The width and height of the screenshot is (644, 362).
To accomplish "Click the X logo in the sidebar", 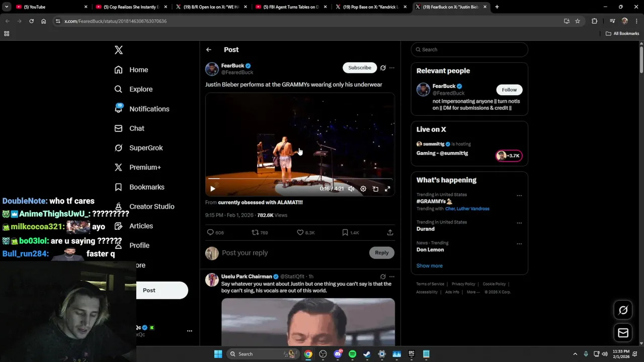I will 119,50.
